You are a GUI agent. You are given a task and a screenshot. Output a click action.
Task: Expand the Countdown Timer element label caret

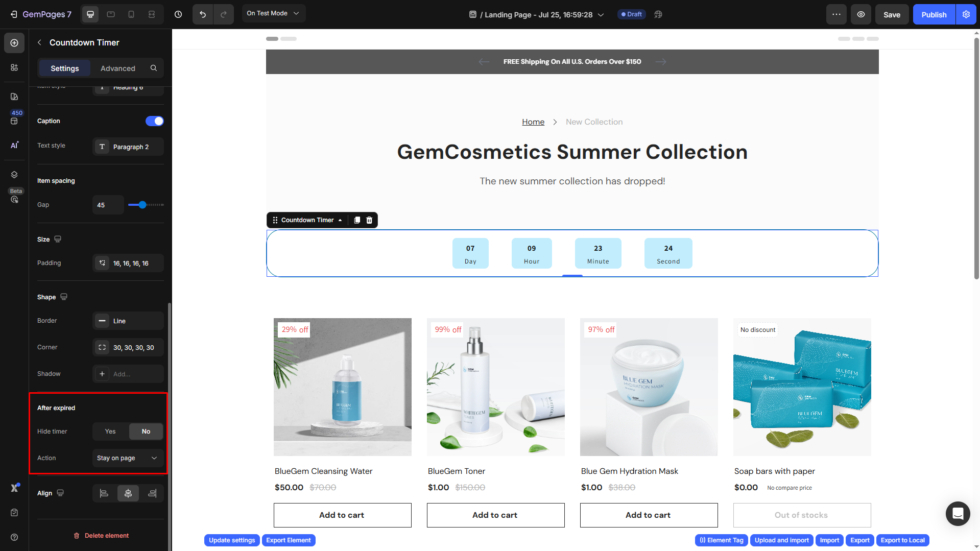coord(340,220)
